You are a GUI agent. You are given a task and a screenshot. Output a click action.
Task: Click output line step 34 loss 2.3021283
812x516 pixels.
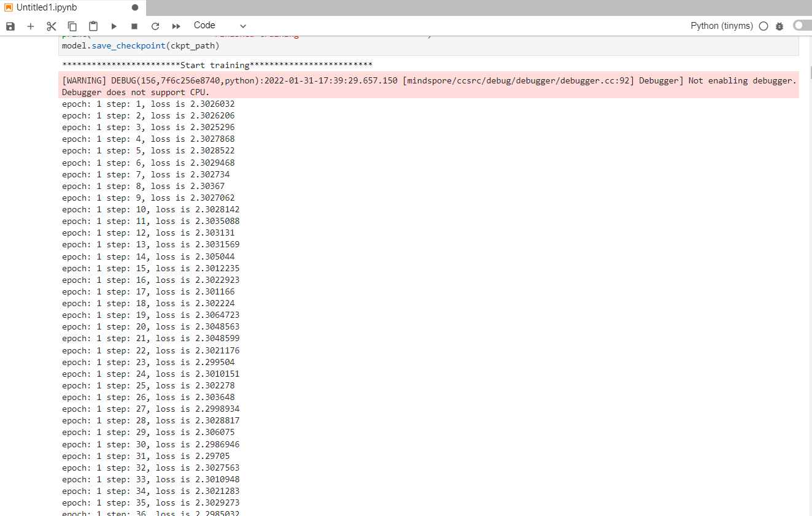click(x=150, y=491)
